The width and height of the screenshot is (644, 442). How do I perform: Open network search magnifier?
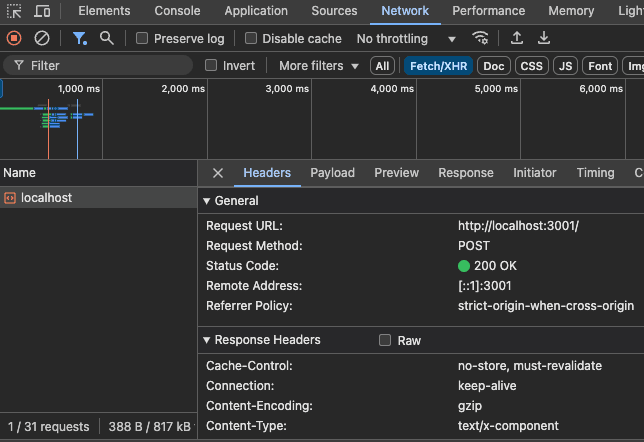[106, 38]
